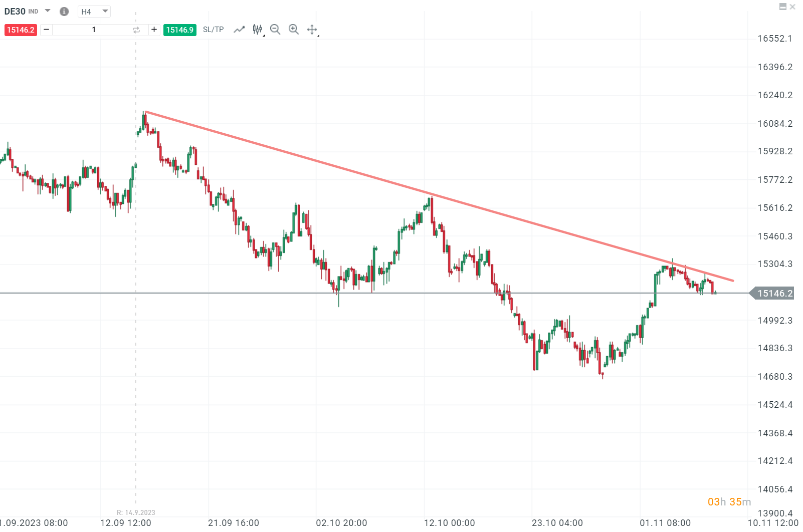Viewport: 803px width, 532px height.
Task: Open the panel layout icon top right
Action: point(783,7)
